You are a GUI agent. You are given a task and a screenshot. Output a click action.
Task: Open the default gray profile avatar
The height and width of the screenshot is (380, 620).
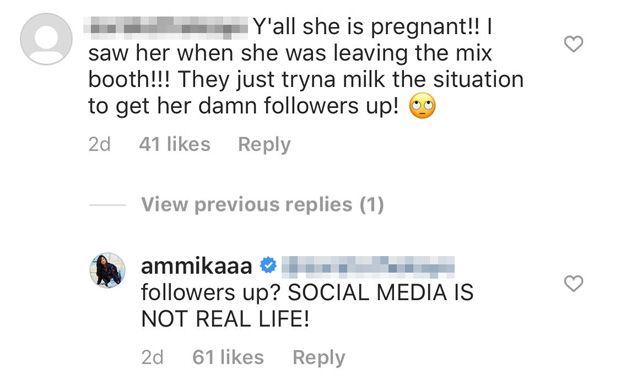coord(46,39)
